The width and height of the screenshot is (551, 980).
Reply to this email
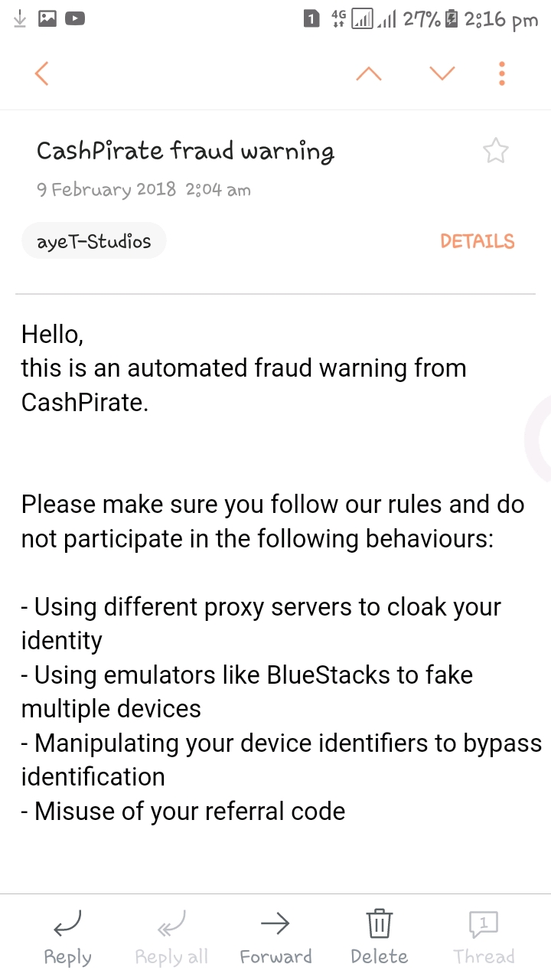tap(68, 938)
